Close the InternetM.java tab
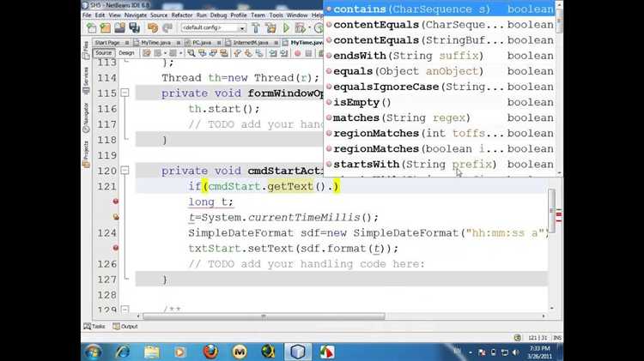Viewport: 644px width, 361px height. coord(276,43)
